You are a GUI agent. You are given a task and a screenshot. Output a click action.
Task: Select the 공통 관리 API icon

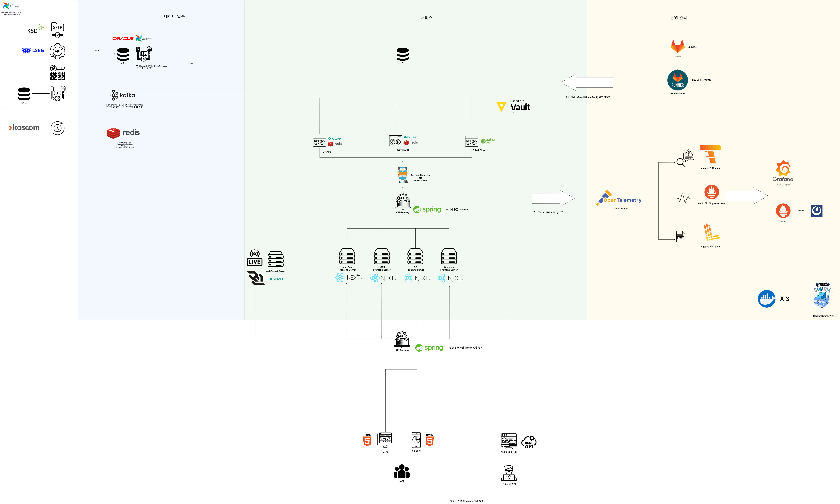(x=471, y=141)
